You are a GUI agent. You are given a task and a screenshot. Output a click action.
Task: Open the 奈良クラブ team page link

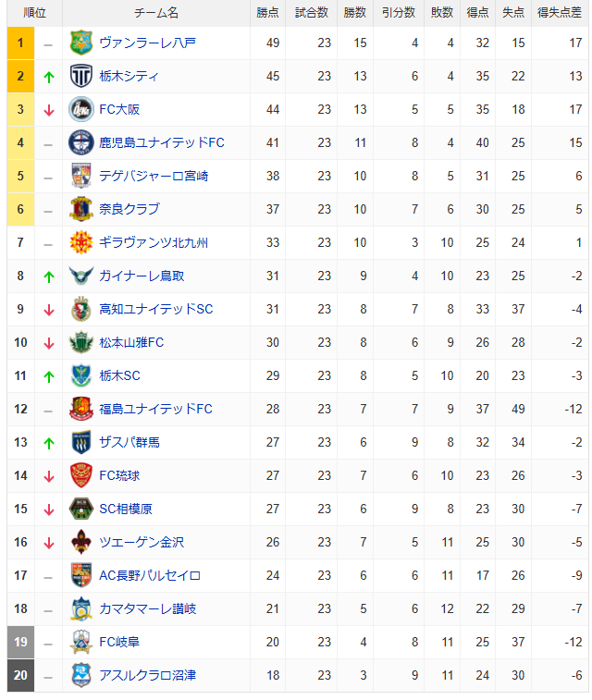129,209
